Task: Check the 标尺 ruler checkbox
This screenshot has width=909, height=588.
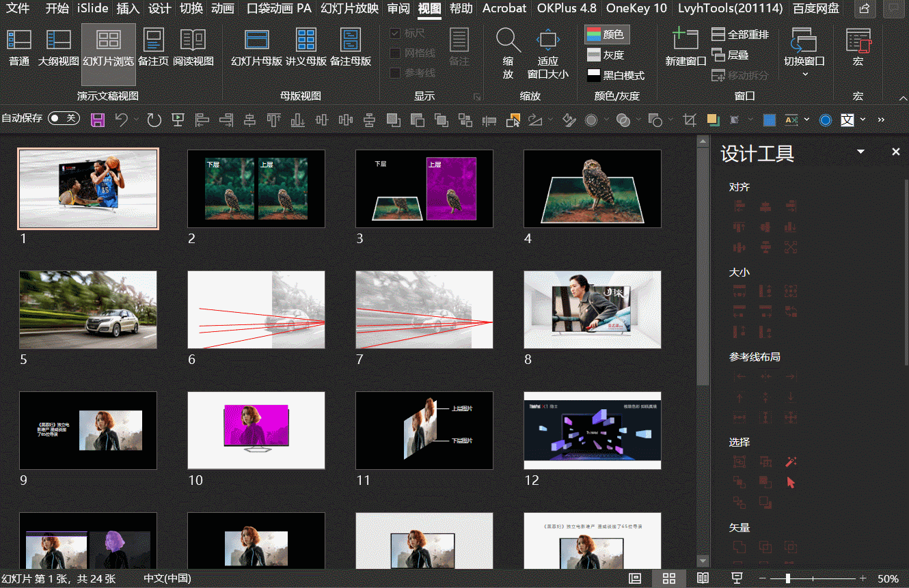Action: 395,33
